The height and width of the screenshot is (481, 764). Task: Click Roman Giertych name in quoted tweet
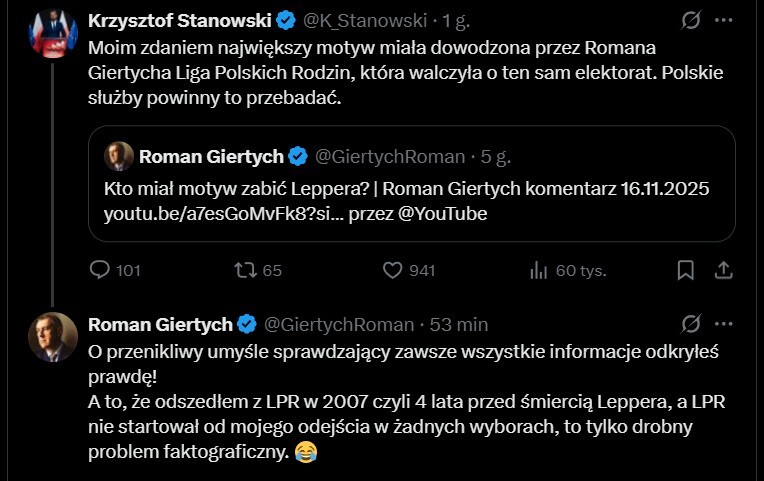coord(210,156)
